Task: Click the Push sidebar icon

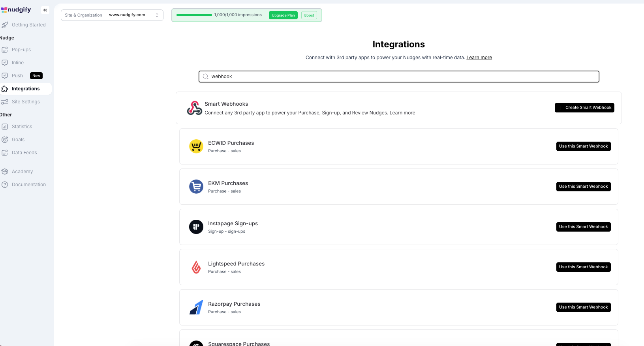Action: coord(5,76)
